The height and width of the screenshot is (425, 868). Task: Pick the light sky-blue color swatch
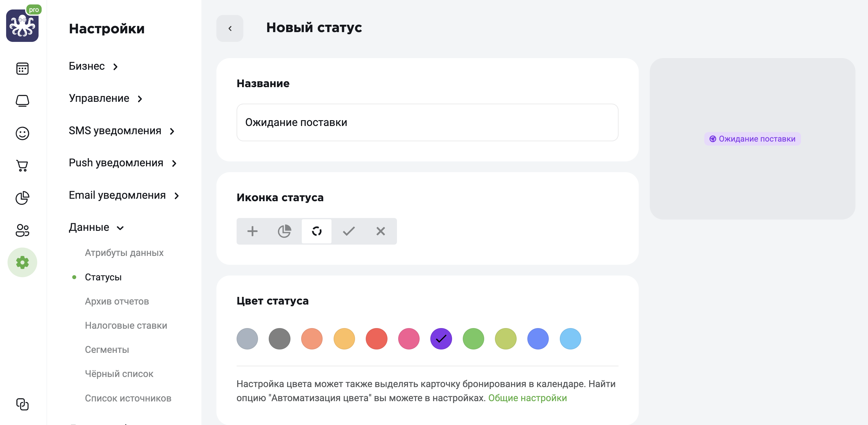click(x=570, y=339)
